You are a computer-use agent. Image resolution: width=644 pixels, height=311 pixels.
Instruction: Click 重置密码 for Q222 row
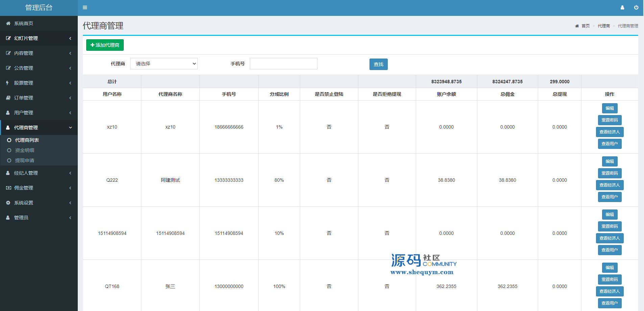[x=610, y=173]
